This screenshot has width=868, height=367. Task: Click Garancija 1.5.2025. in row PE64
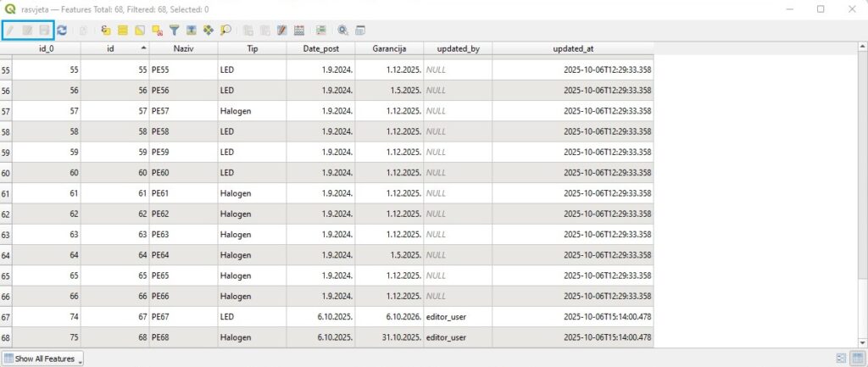tap(390, 255)
